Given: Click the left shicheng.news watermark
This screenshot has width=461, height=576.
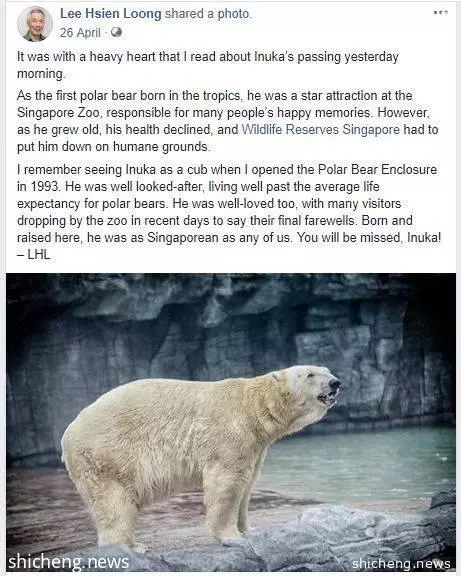Looking at the screenshot, I should point(69,562).
